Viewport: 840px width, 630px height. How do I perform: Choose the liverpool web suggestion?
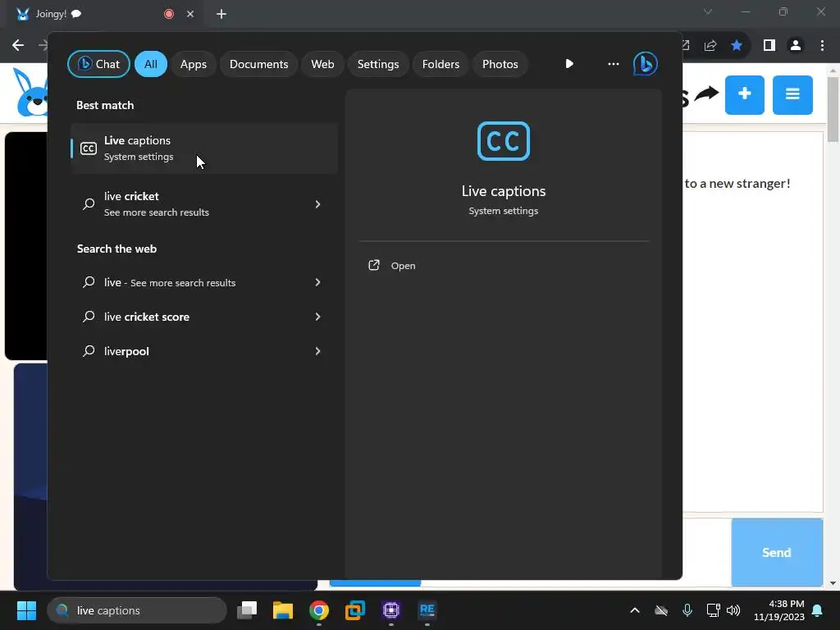pyautogui.click(x=204, y=351)
